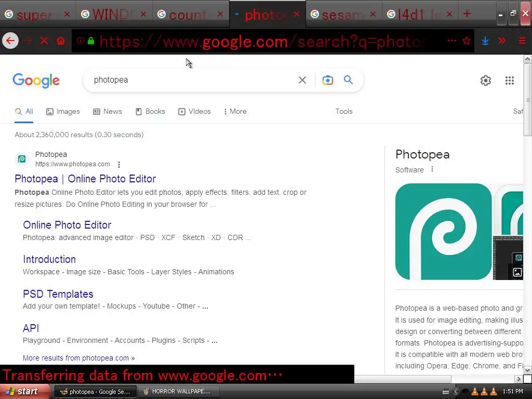Click the Google logo
Image resolution: width=532 pixels, height=399 pixels.
coord(36,81)
